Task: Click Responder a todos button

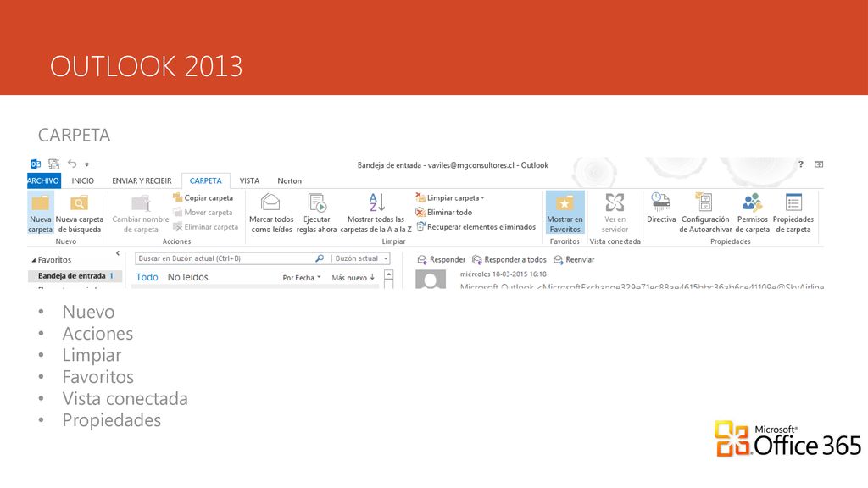Action: tap(509, 259)
